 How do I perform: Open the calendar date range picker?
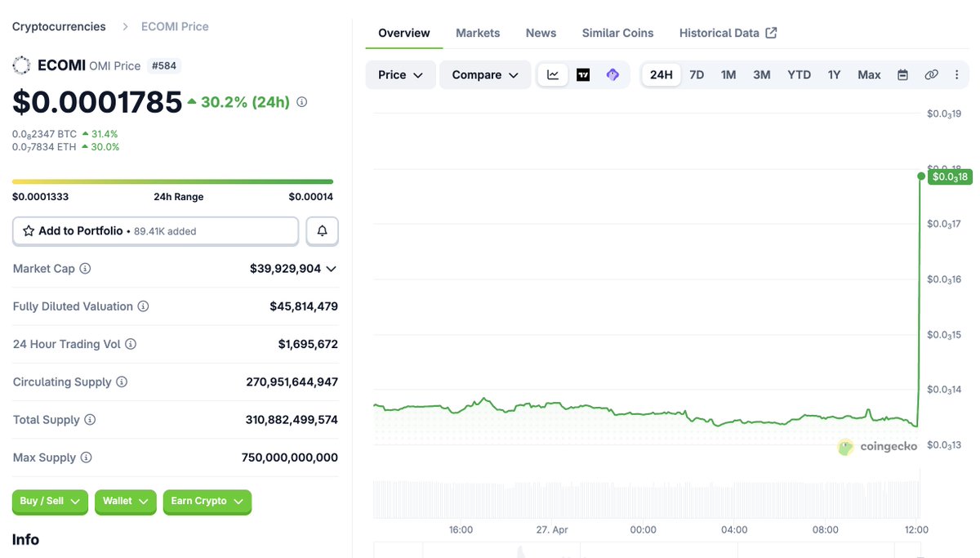point(902,74)
